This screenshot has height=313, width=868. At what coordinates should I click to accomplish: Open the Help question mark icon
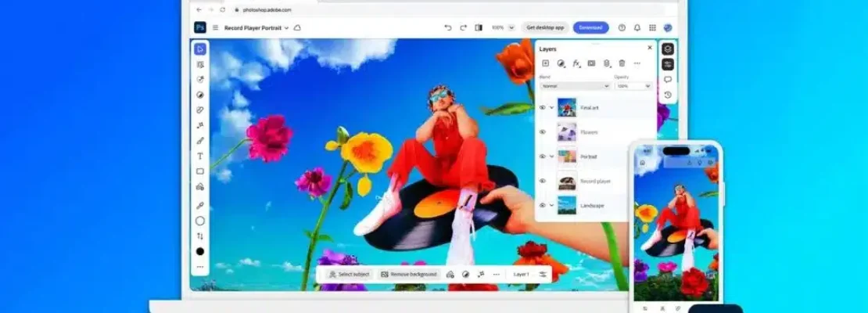point(622,27)
